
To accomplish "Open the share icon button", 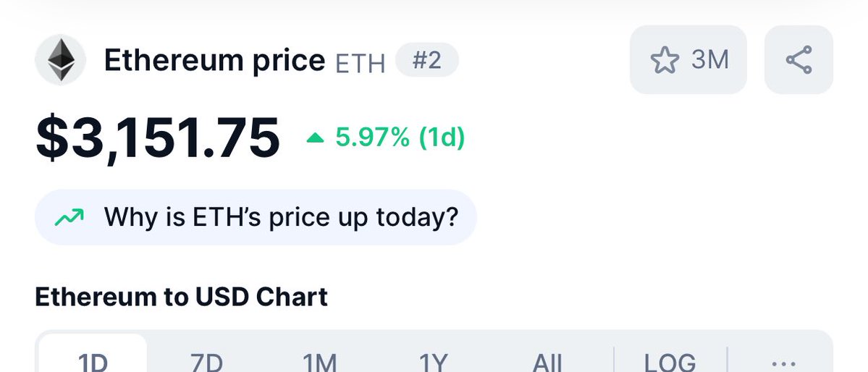I will tap(799, 60).
